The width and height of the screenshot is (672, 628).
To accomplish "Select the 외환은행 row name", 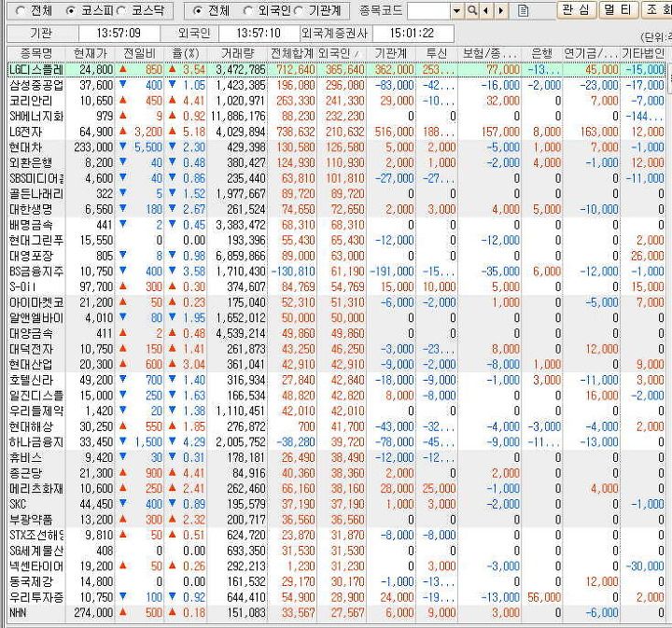I will coord(31,162).
